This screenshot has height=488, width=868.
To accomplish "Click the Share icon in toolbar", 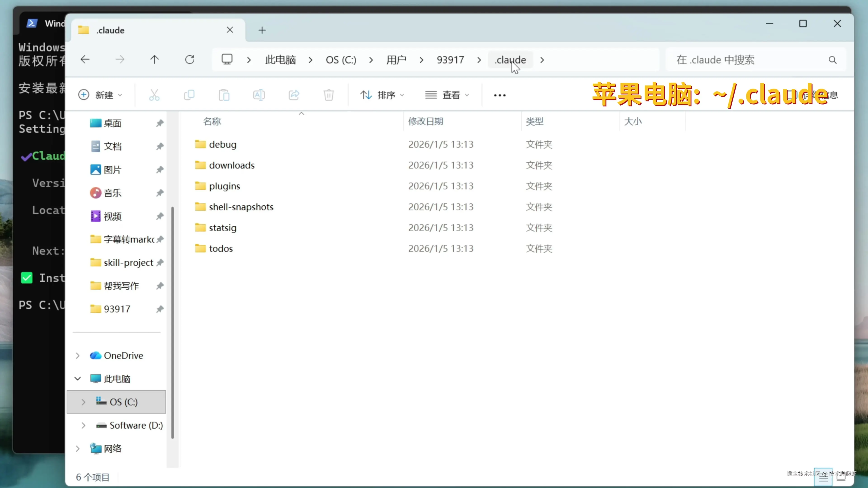I will coord(294,95).
